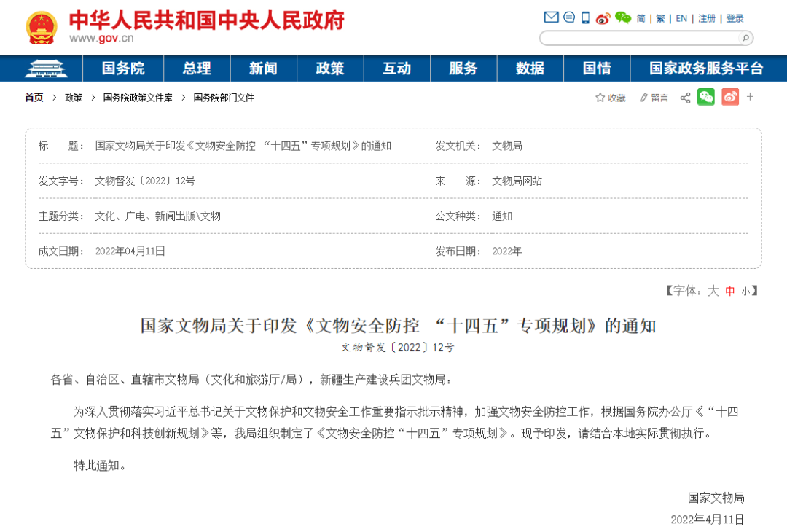787x532 pixels.
Task: Click the 特此通知。 line
Action: 99,465
